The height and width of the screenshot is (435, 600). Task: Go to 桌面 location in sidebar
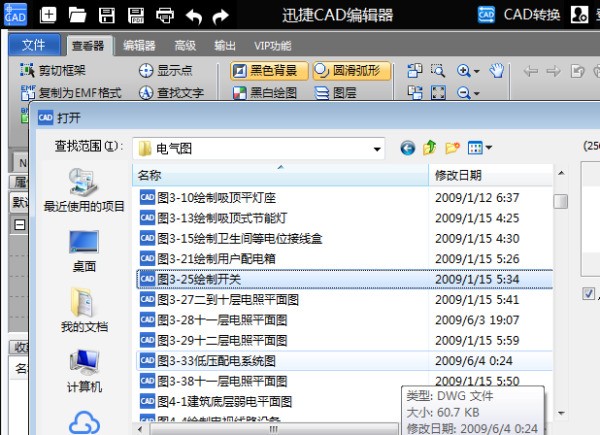[84, 251]
